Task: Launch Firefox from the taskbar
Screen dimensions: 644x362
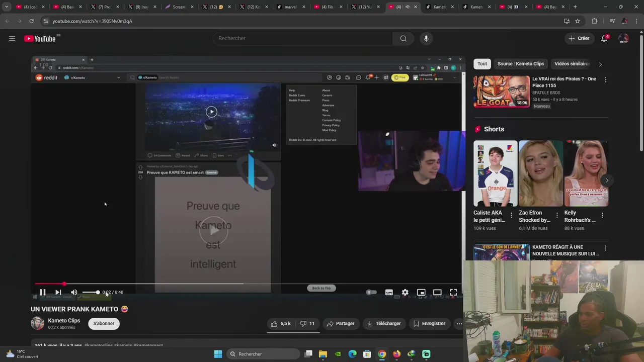Action: coord(396,354)
